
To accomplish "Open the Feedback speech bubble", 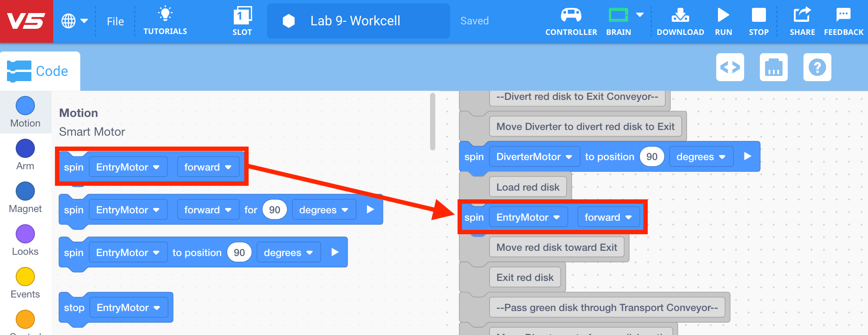I will pos(844,15).
